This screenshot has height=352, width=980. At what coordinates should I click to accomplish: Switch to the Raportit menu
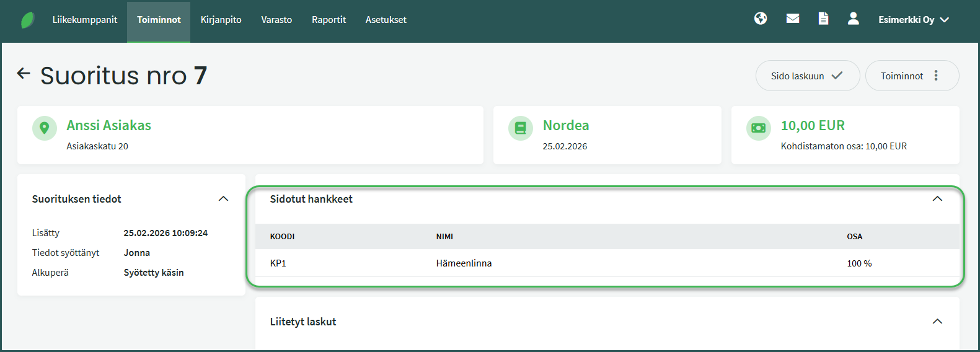[329, 20]
